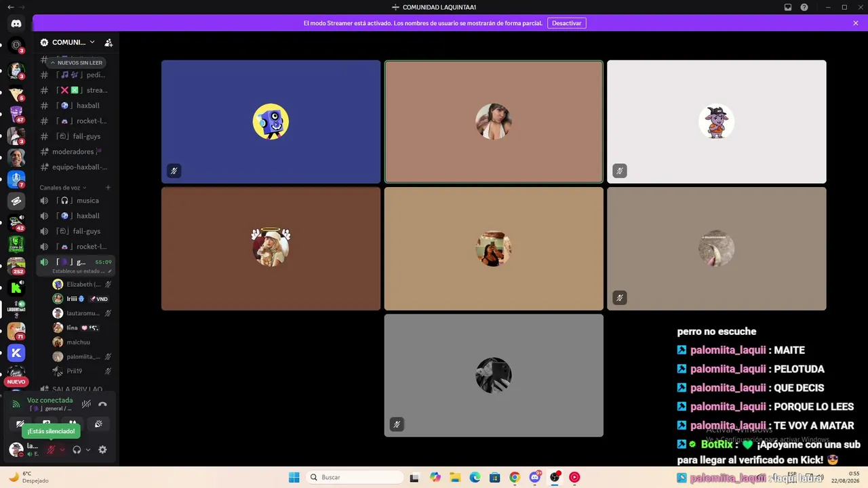Open the blue microphone server with 7 badge
This screenshot has height=488, width=868.
pyautogui.click(x=16, y=179)
